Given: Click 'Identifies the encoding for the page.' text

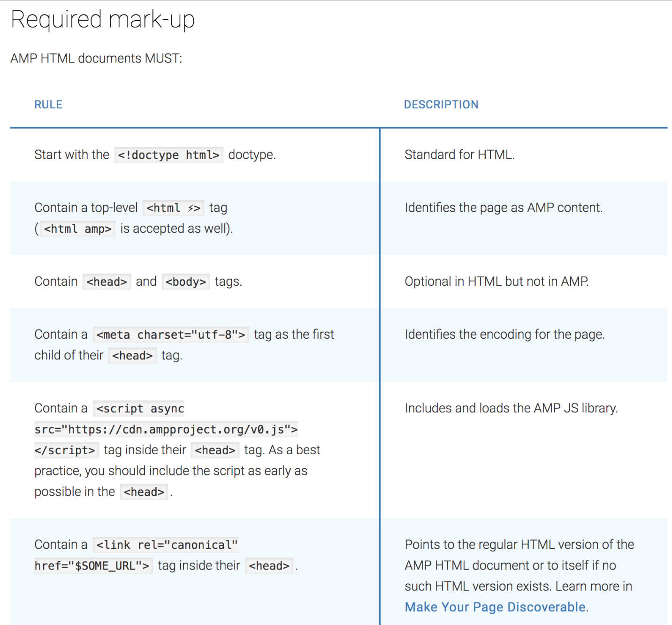Looking at the screenshot, I should [x=504, y=335].
